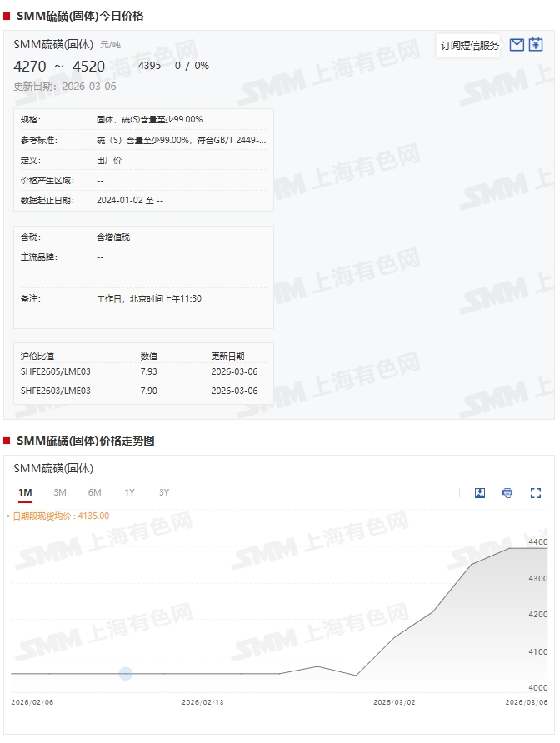Viewport: 560px width, 743px height.
Task: Click the 4000 y-axis label
Action: pos(537,687)
